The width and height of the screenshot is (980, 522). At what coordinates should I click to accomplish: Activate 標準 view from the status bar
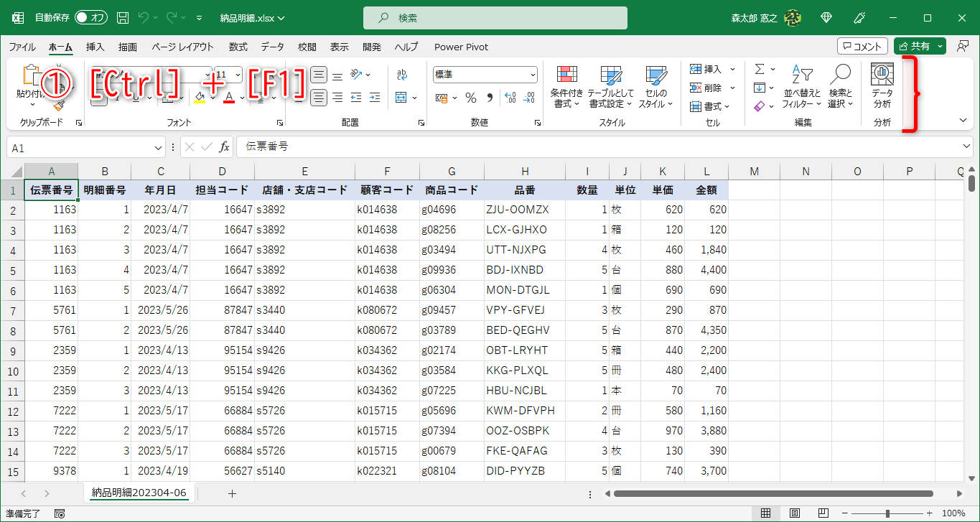tap(766, 513)
